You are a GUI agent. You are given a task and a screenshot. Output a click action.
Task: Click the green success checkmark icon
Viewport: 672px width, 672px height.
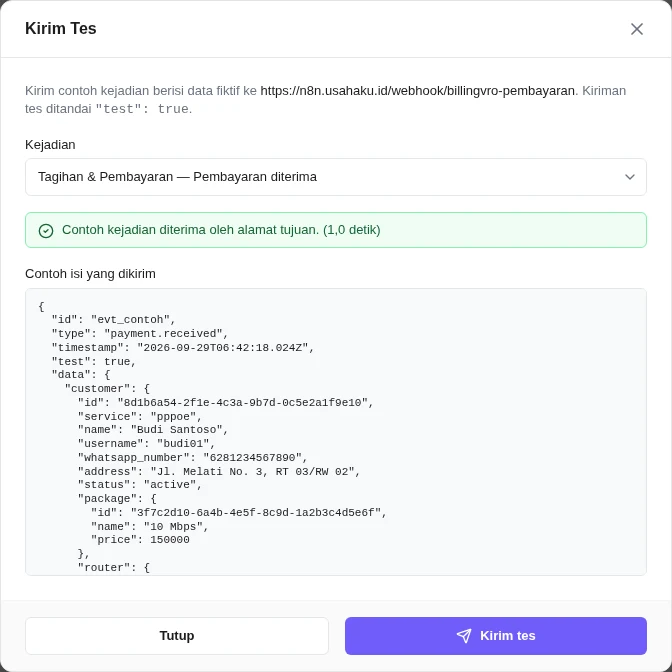(x=46, y=231)
